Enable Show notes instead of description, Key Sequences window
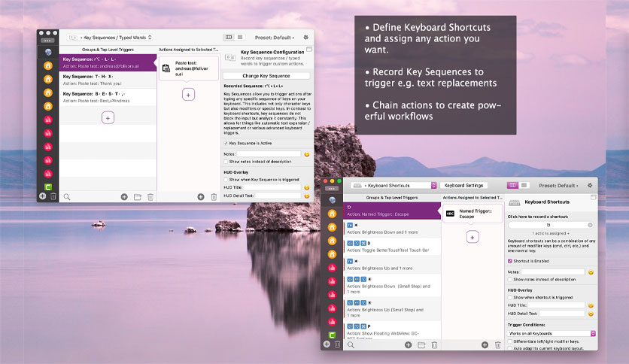The height and width of the screenshot is (364, 629). click(x=226, y=162)
